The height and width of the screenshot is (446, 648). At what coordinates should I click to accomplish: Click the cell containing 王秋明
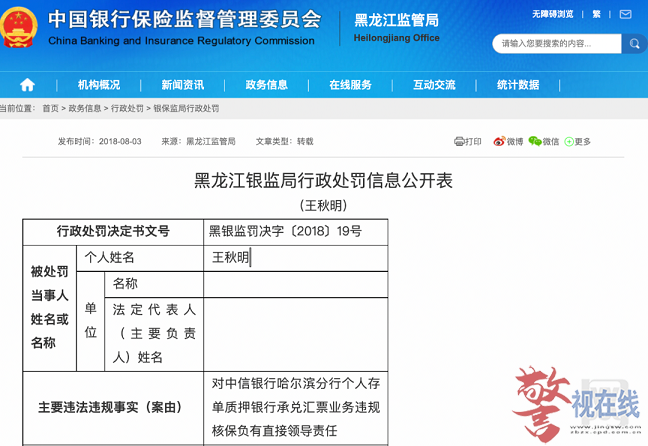click(x=295, y=258)
